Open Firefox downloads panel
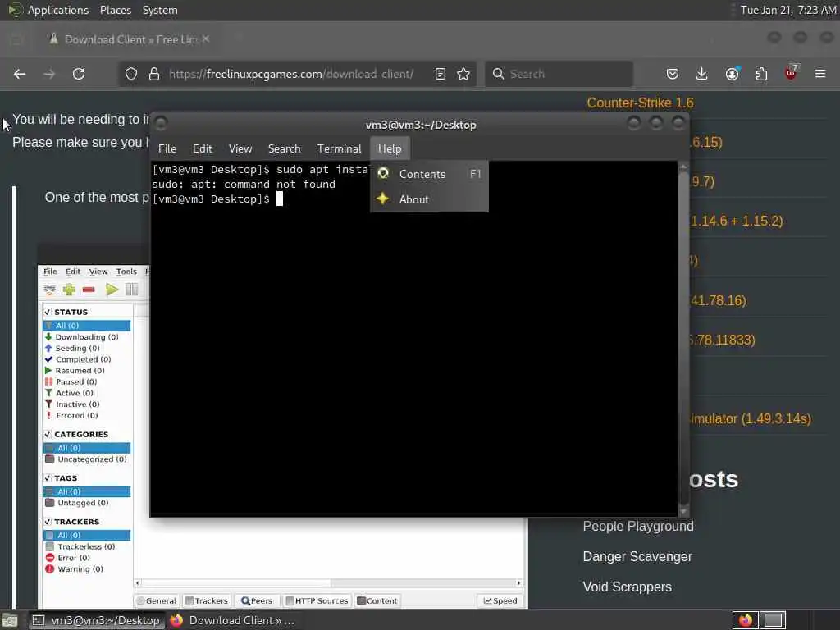The image size is (840, 630). (702, 74)
